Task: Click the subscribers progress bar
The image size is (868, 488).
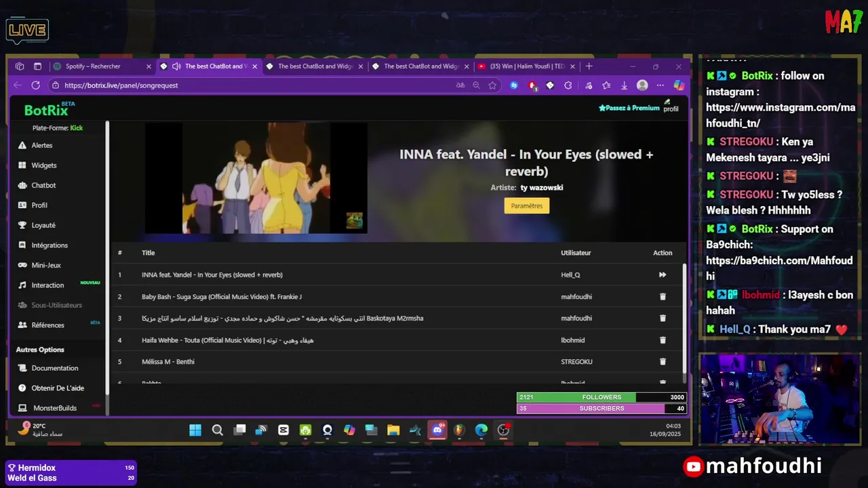Action: click(x=601, y=409)
